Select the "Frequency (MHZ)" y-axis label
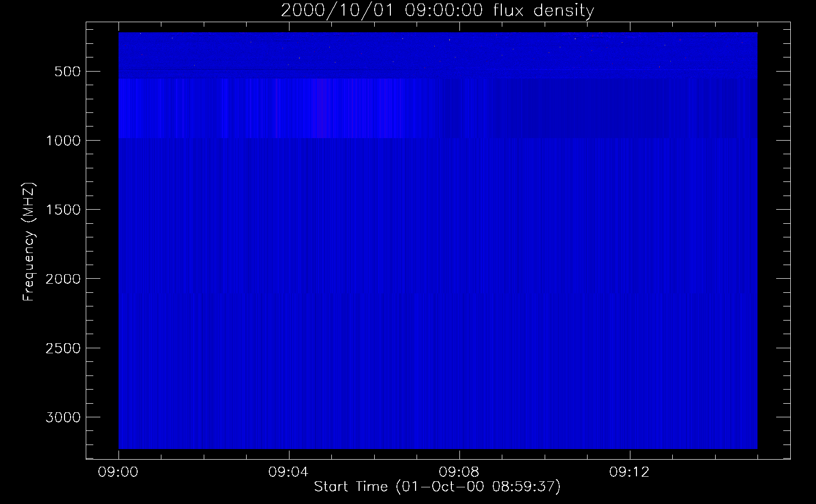 [29, 242]
